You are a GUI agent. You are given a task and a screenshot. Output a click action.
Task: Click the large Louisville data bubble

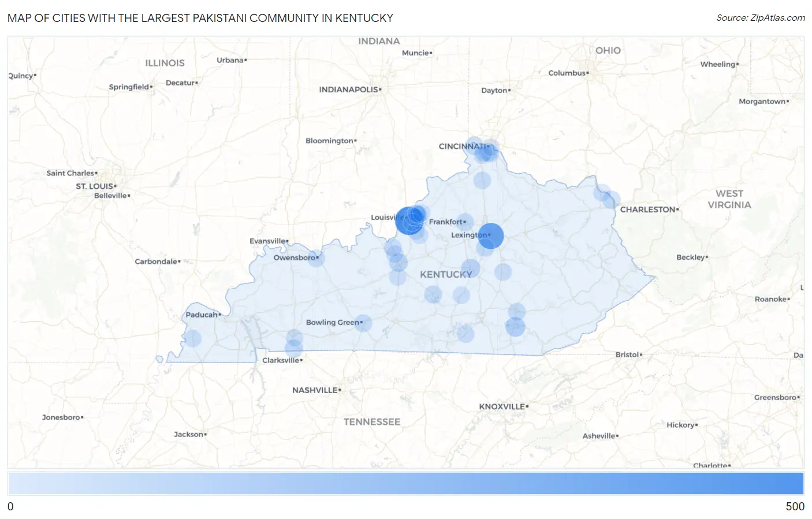coord(409,221)
